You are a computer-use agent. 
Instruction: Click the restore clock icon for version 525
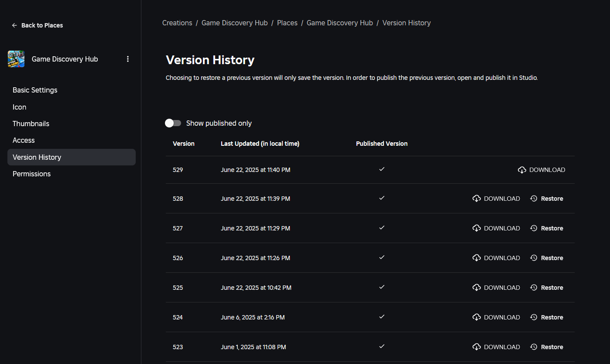click(534, 288)
